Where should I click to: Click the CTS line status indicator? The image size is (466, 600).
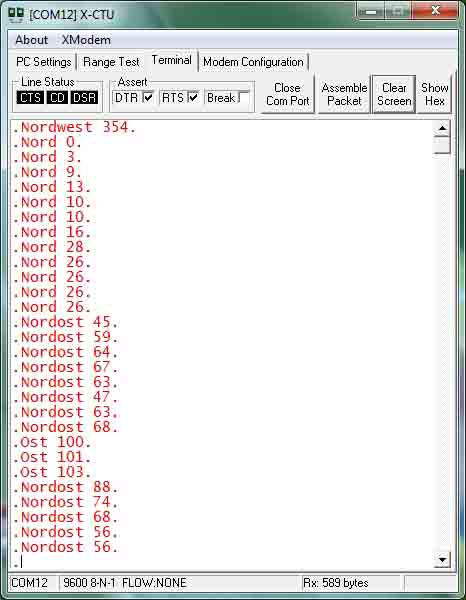pyautogui.click(x=30, y=98)
